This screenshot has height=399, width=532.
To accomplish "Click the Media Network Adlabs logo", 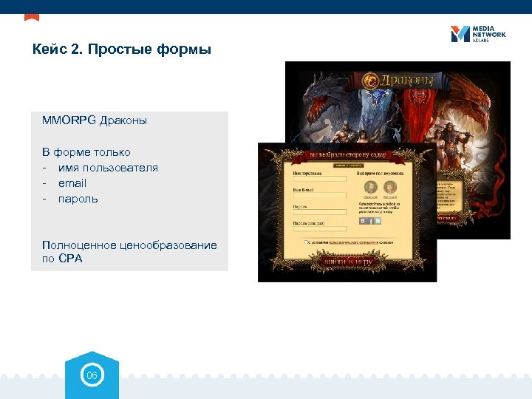I will (x=478, y=33).
